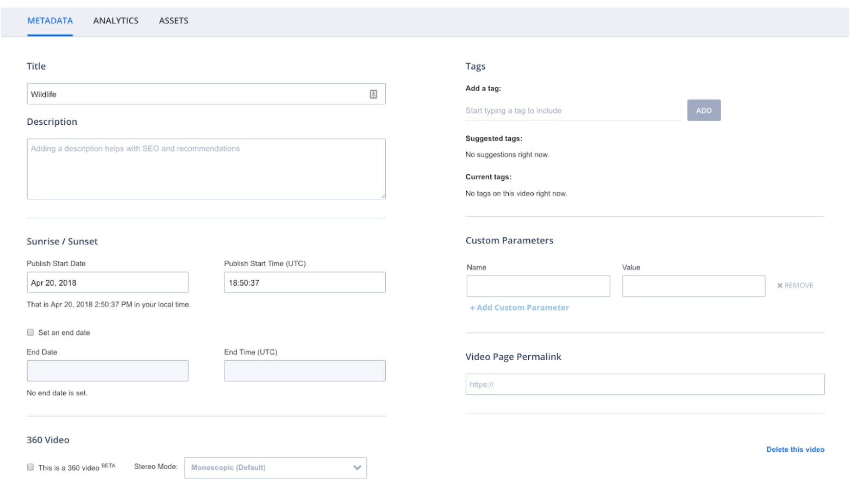Image resolution: width=863 pixels, height=504 pixels.
Task: Click the Publish Start Date field
Action: tap(108, 282)
